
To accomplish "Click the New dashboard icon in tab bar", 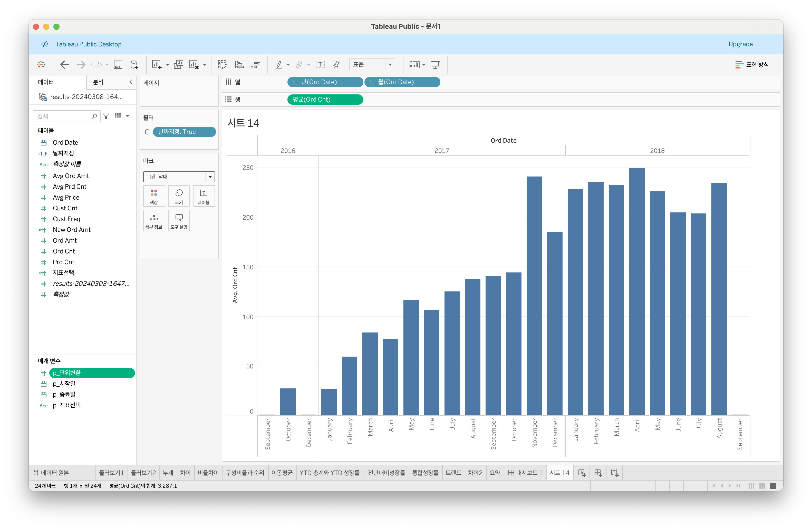I will [598, 473].
